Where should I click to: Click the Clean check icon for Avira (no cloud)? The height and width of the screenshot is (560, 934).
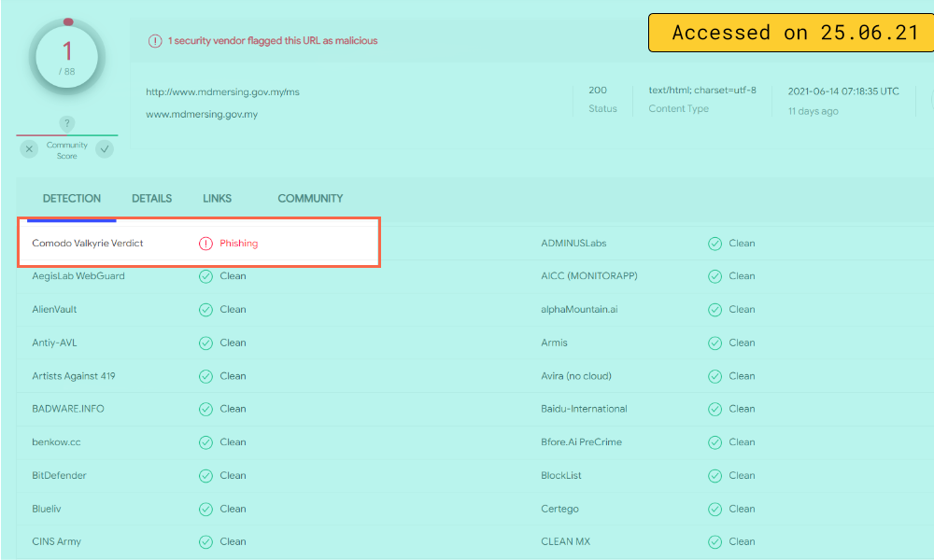tap(715, 377)
